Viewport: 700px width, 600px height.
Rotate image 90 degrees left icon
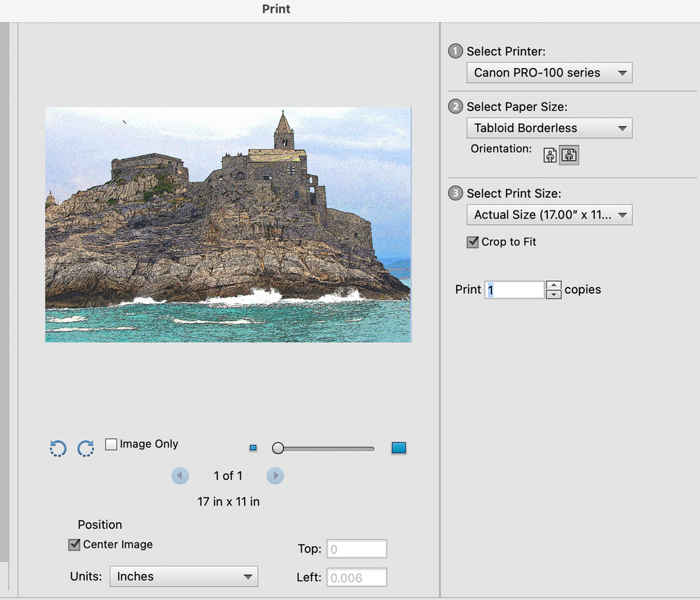(x=58, y=448)
